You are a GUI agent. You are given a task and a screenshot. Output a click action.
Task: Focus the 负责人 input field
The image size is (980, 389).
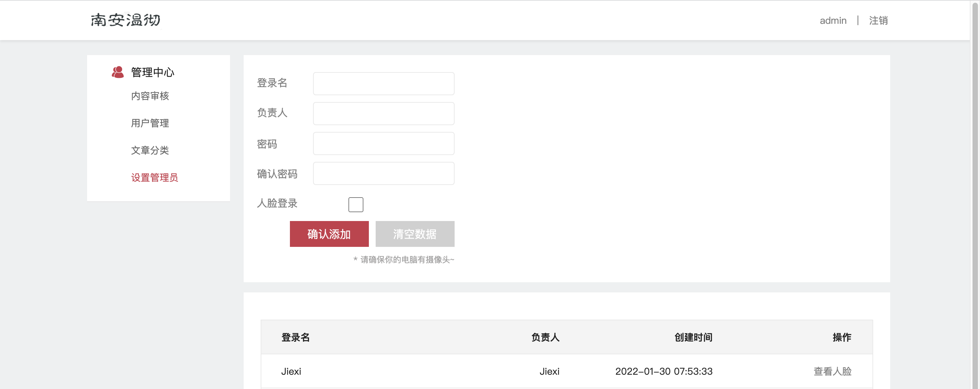pos(383,113)
